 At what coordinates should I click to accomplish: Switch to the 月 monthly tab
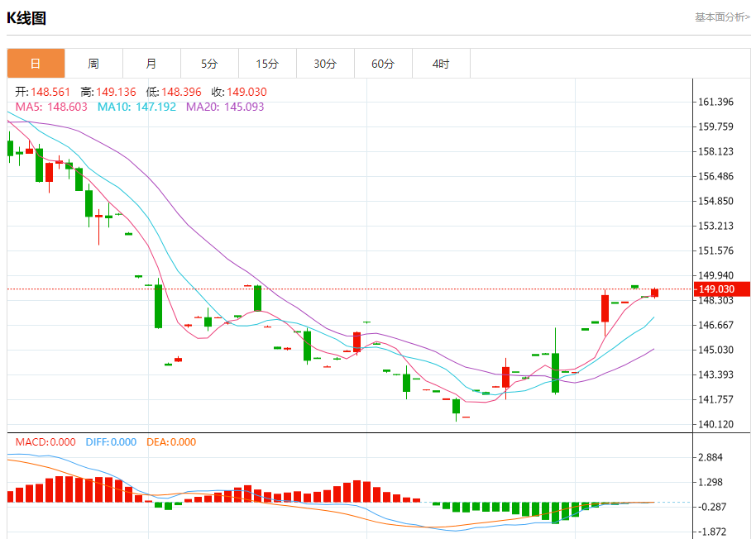pyautogui.click(x=151, y=63)
